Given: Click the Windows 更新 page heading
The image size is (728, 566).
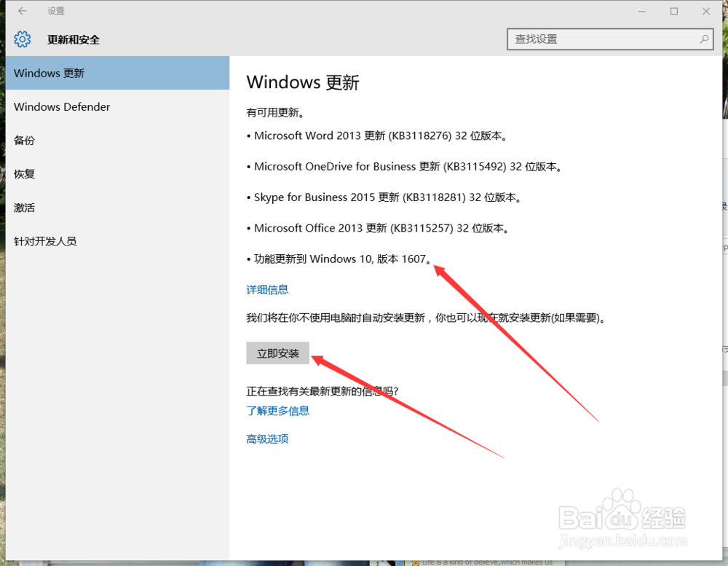Looking at the screenshot, I should click(303, 82).
